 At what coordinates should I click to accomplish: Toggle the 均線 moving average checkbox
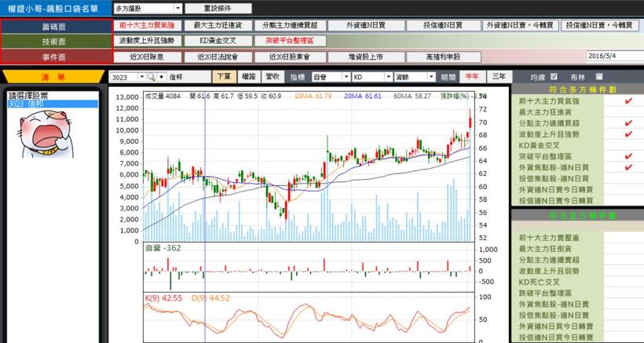(x=554, y=76)
